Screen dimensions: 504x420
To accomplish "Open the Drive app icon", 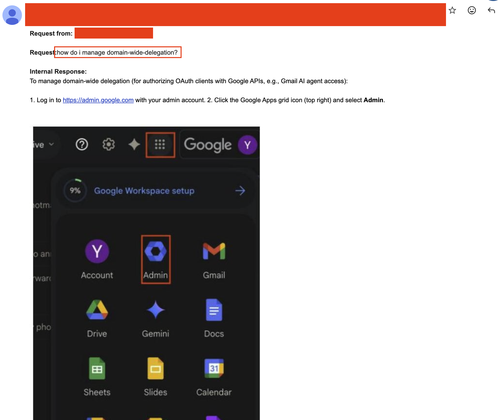I will tap(97, 310).
